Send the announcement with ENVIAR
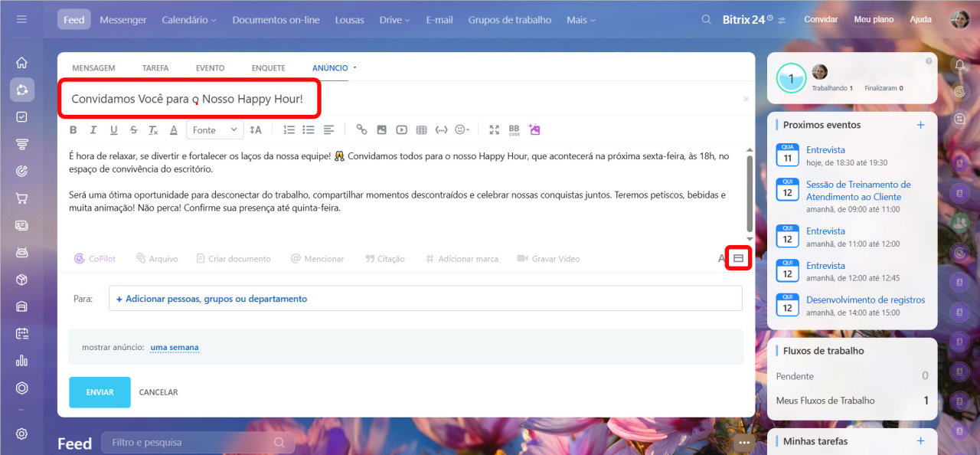This screenshot has width=980, height=455. coord(100,392)
